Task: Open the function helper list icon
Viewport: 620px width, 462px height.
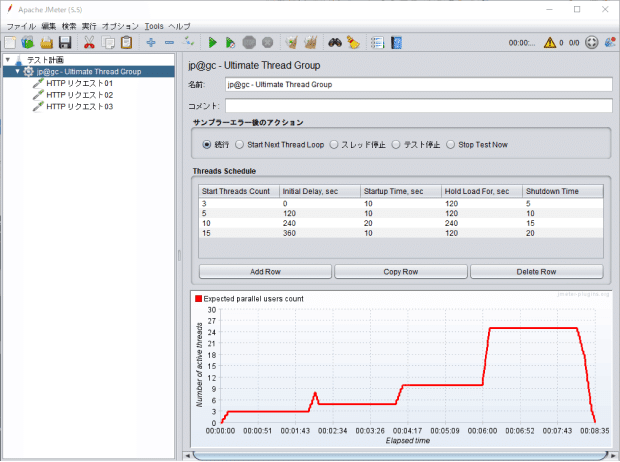Action: coord(378,42)
